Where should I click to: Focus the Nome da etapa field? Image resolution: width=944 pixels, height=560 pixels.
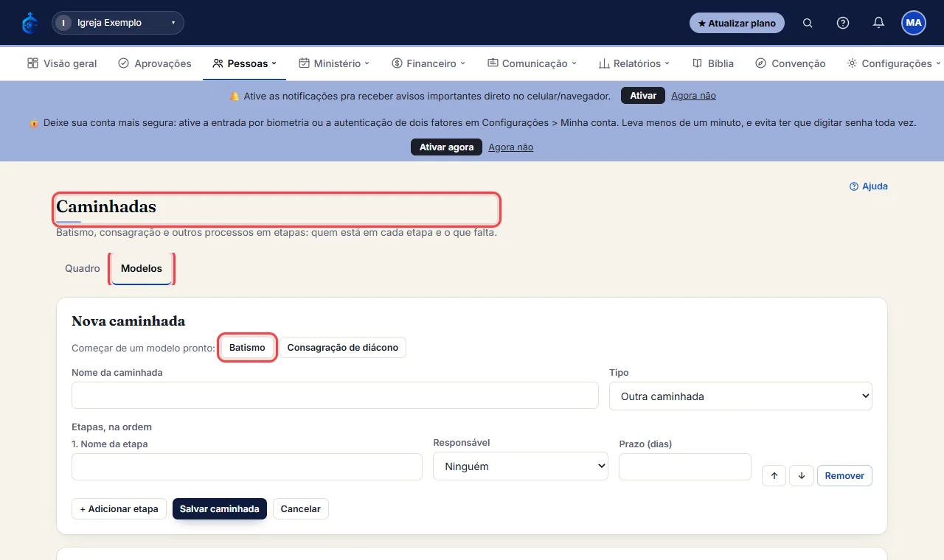pos(247,466)
